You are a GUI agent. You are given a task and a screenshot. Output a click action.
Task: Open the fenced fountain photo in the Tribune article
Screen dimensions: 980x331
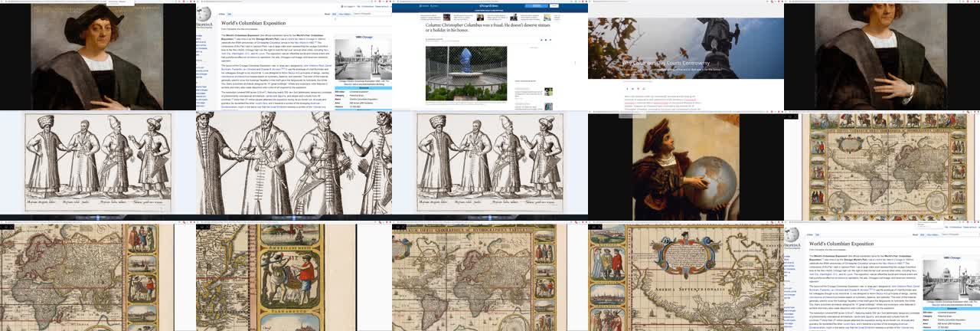click(x=468, y=74)
